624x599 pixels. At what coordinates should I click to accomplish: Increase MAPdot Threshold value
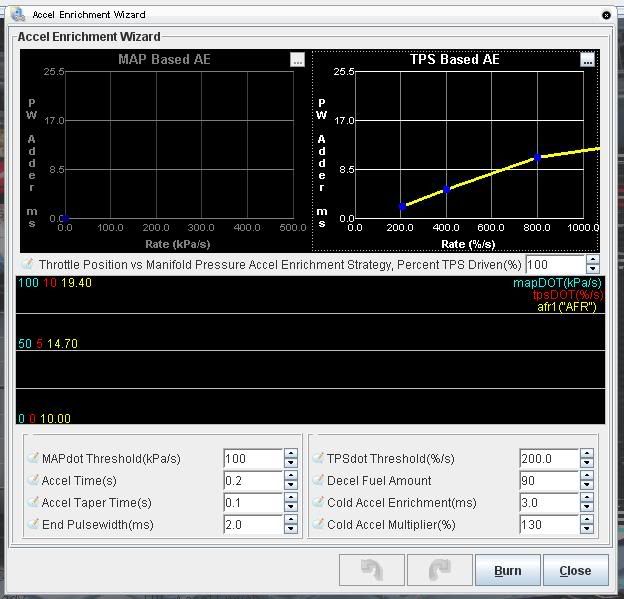pos(291,454)
